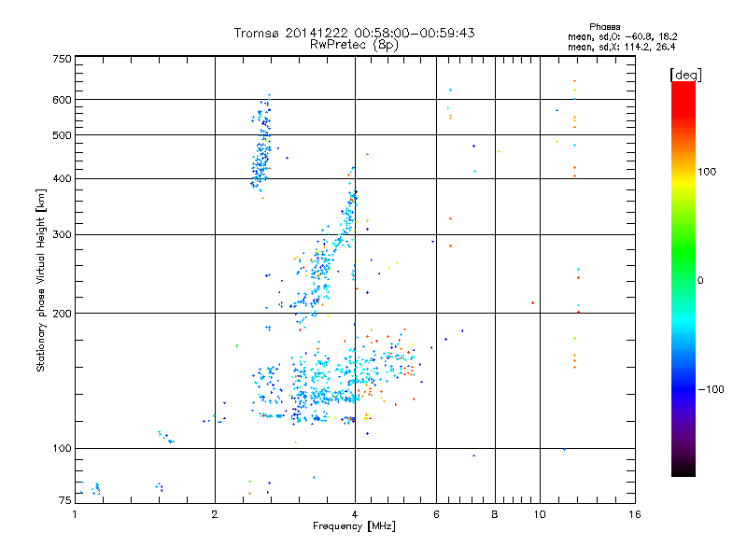Click the 'Stationary phase Virtual Height [km]' axis label

click(x=41, y=281)
